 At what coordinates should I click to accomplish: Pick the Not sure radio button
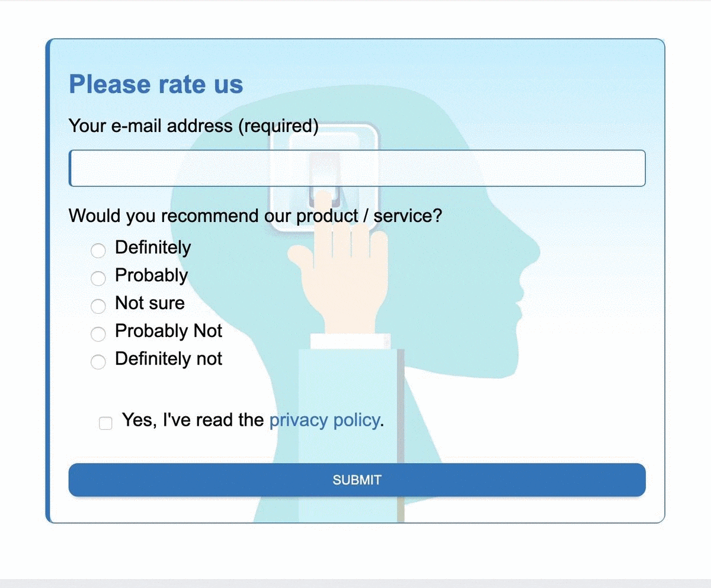pos(98,306)
